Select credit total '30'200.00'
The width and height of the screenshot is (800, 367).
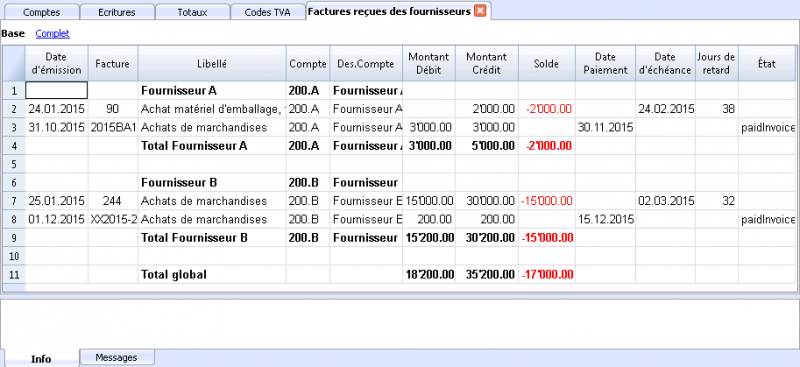(490, 238)
